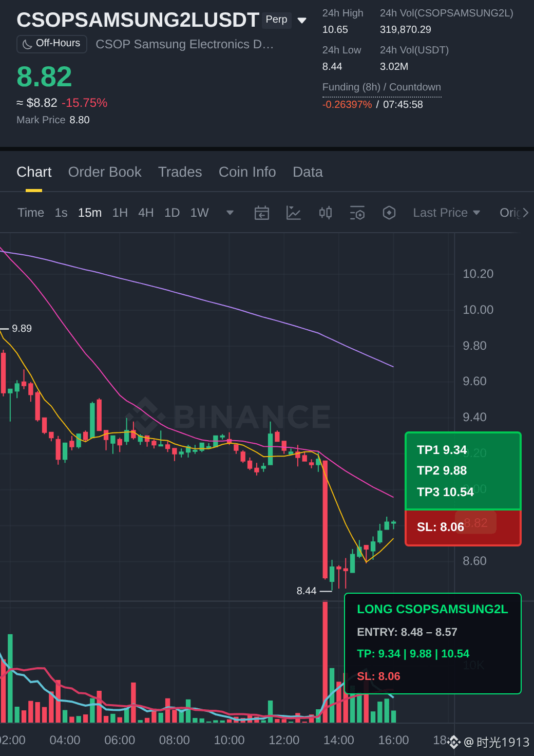Tap the 24h Vol 319,870.29 value
534x756 pixels.
(406, 29)
